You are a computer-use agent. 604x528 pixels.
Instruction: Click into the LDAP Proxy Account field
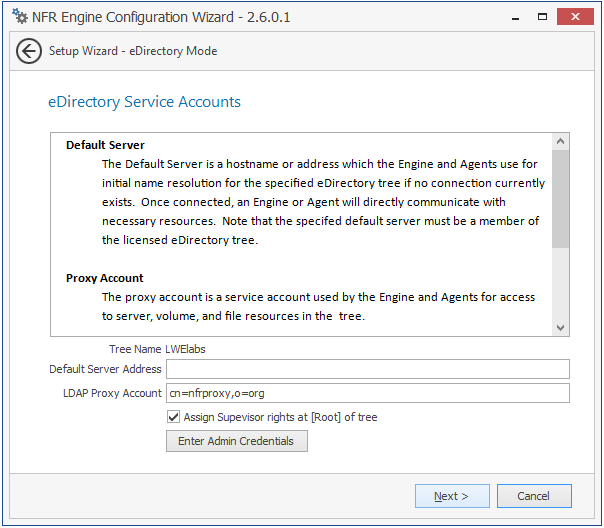pos(367,393)
